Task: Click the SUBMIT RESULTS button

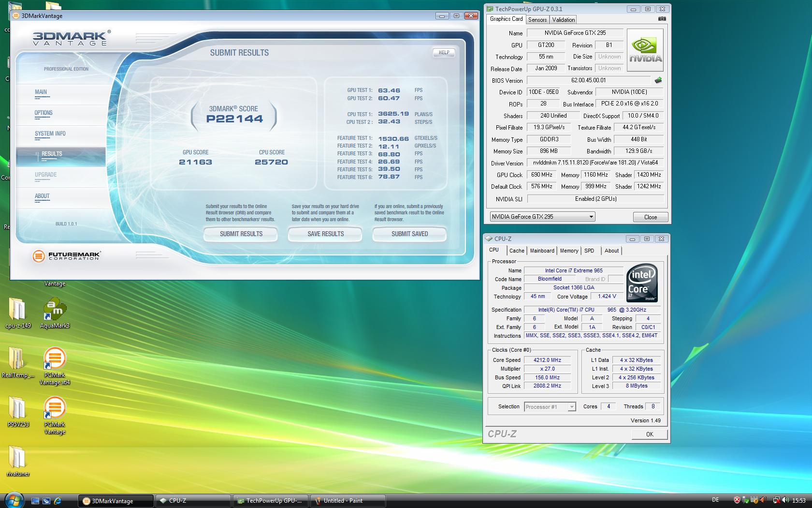Action: point(241,234)
